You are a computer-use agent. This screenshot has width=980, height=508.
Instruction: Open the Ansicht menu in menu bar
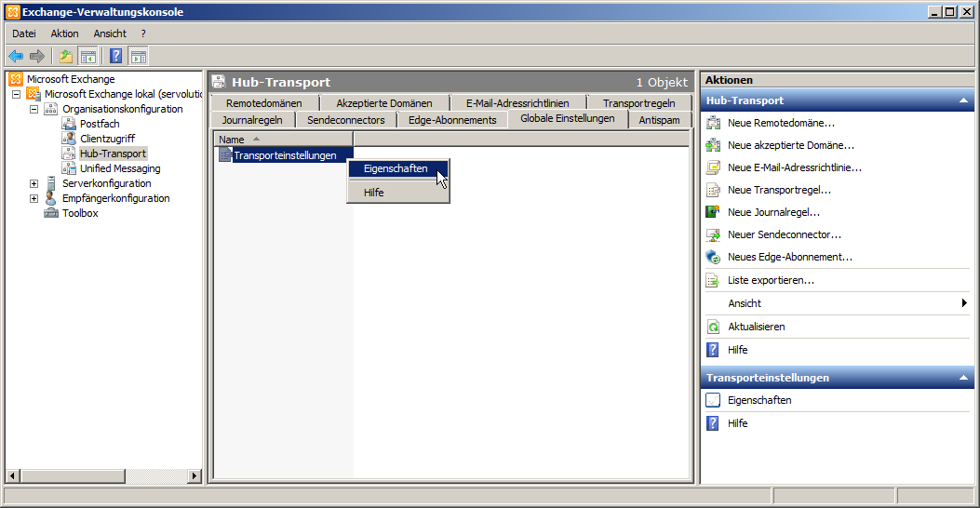(x=110, y=33)
